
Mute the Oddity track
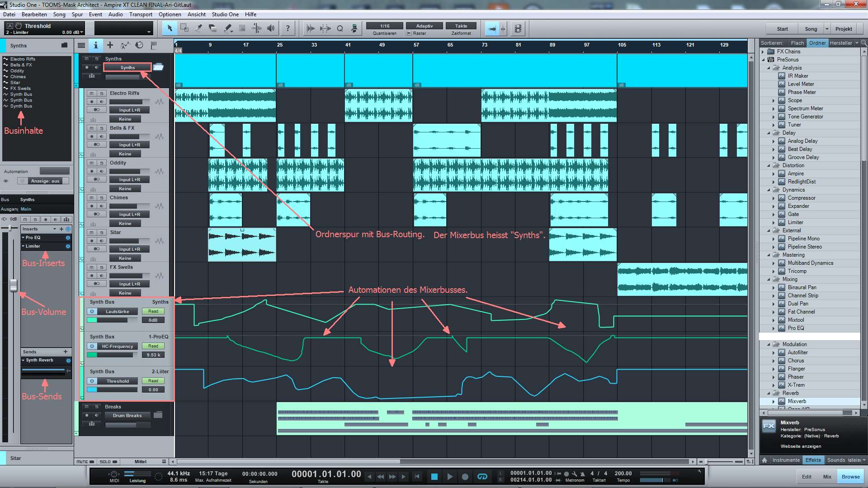[92, 163]
